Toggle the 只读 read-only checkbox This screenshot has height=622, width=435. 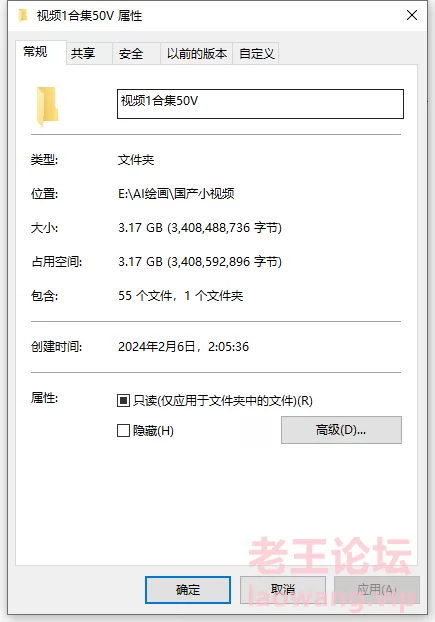(x=123, y=401)
